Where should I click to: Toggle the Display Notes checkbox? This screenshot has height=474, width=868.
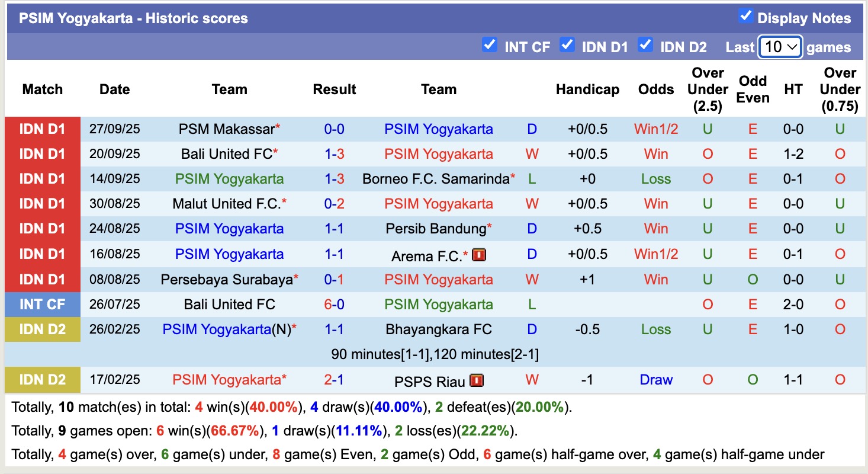coord(745,17)
